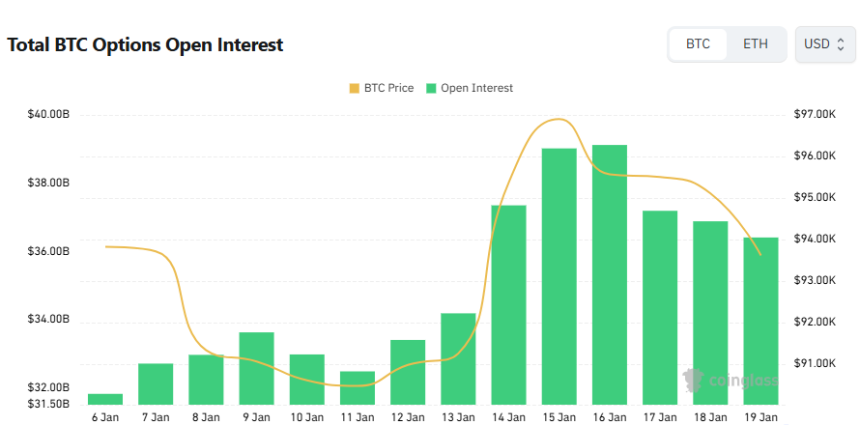The image size is (860, 425).
Task: Select the 15 Jan open interest bar
Action: (x=559, y=276)
